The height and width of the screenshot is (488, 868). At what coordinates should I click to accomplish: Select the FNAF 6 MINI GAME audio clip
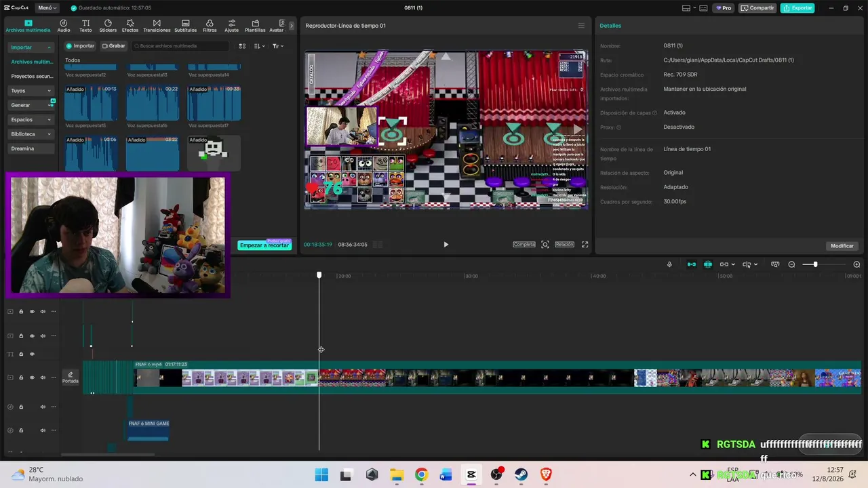click(x=149, y=430)
